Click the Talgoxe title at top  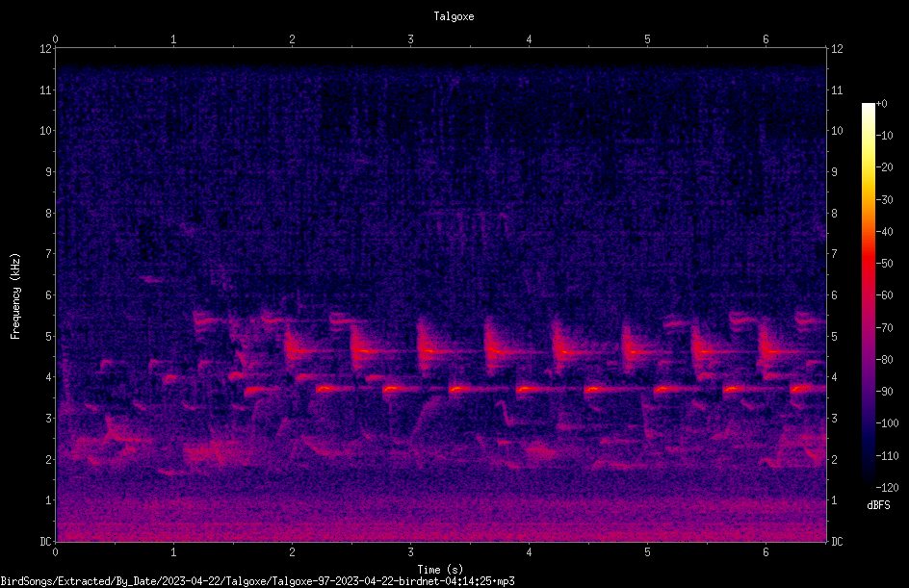coord(454,16)
